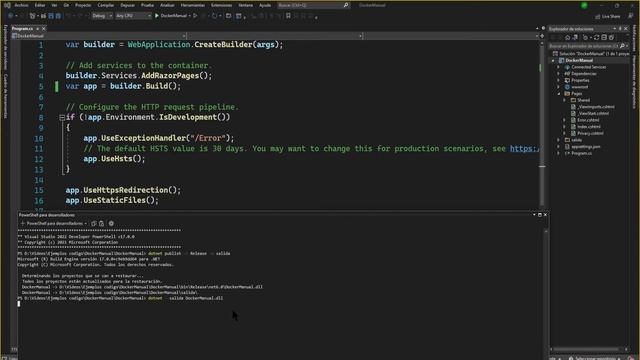Select appsettings.json file
This screenshot has width=640, height=360.
pyautogui.click(x=582, y=147)
